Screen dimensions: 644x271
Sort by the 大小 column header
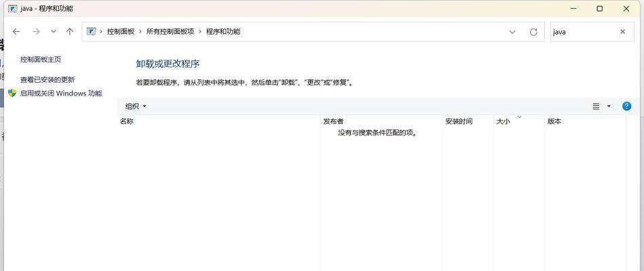(x=518, y=121)
